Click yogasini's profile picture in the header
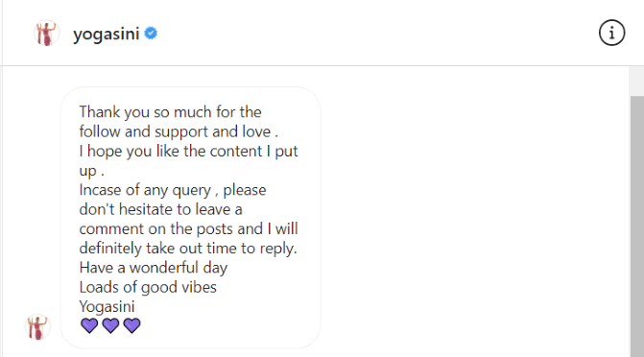The width and height of the screenshot is (644, 357). [46, 33]
